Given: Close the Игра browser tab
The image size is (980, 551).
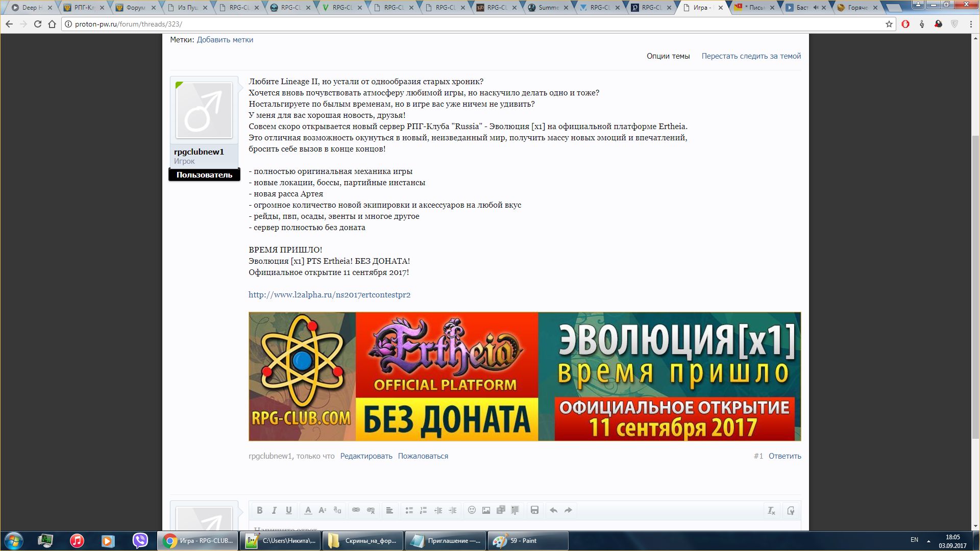Looking at the screenshot, I should coord(721,8).
